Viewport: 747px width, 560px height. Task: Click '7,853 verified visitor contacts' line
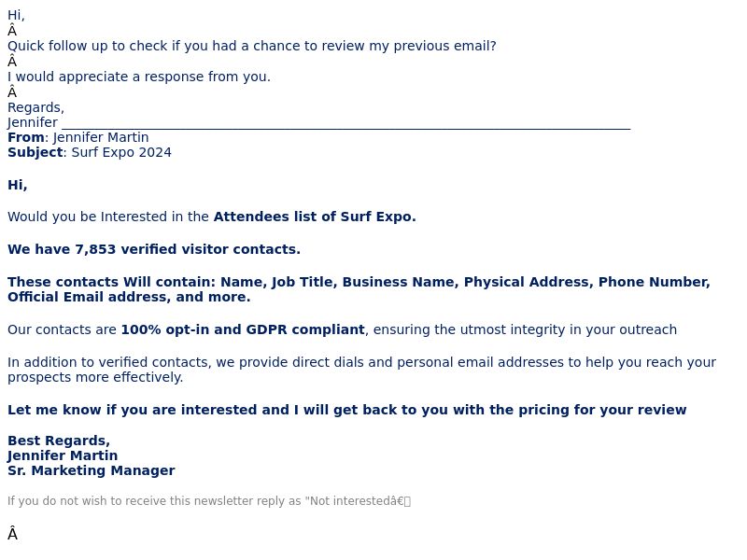pos(154,249)
